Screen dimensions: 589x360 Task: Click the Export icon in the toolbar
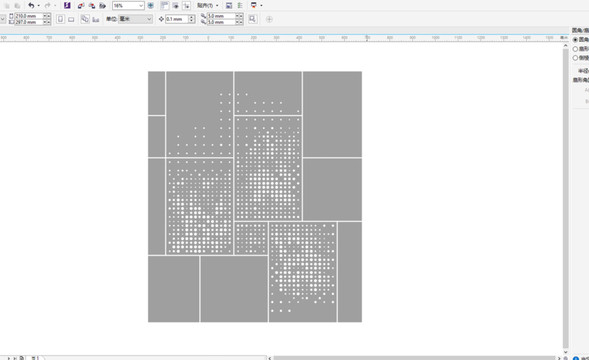[92, 6]
